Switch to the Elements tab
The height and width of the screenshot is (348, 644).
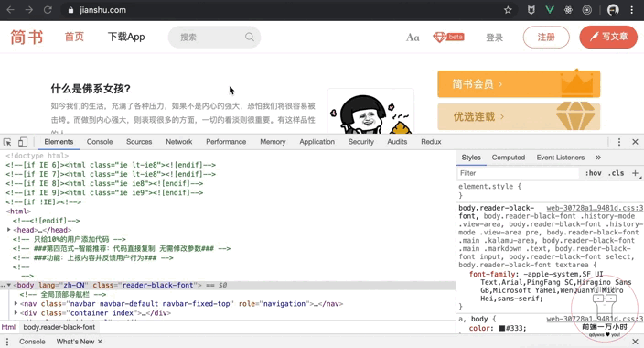59,142
